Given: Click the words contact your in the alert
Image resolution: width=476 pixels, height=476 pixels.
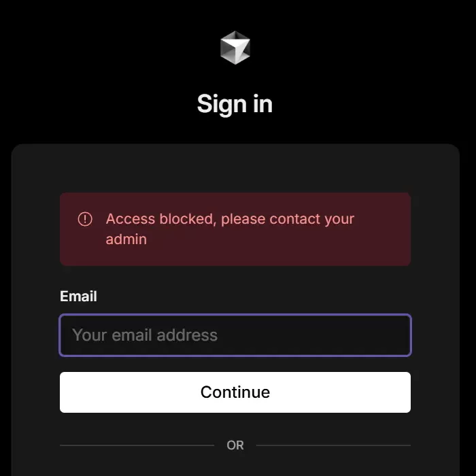Looking at the screenshot, I should click(x=311, y=219).
